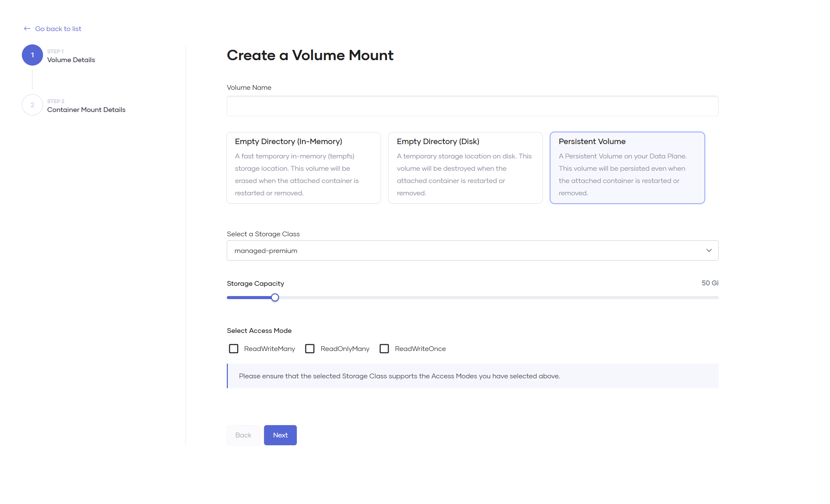Click the storage class chevron icon
The image size is (830, 504).
tap(709, 251)
